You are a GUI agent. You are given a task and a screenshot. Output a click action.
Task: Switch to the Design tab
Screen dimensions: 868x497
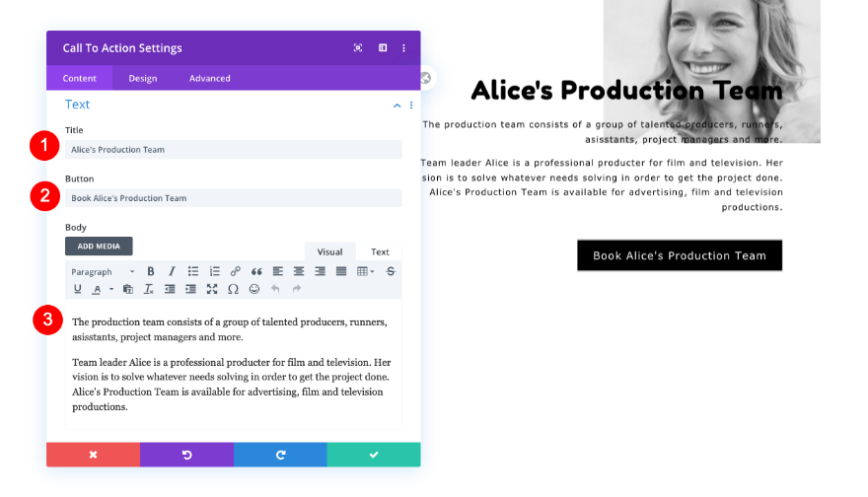coord(143,78)
